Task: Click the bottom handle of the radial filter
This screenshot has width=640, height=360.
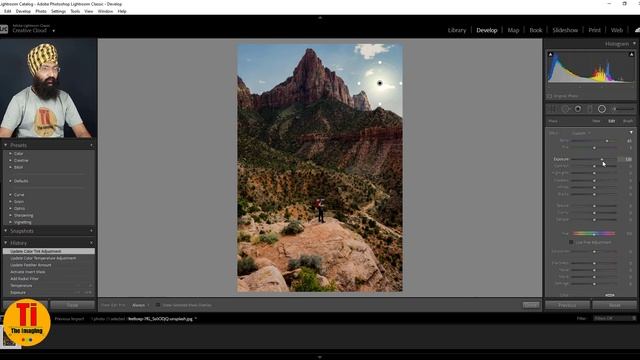Action: (x=380, y=104)
